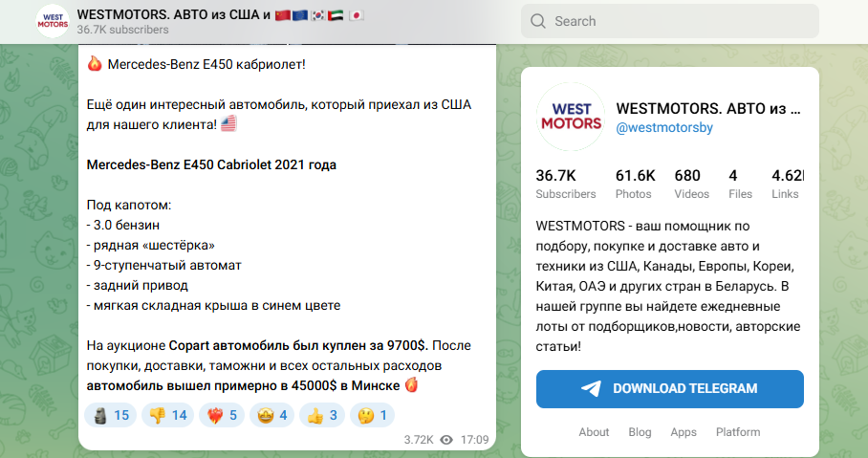The height and width of the screenshot is (458, 868).
Task: Click the US flag emoji in the post
Action: (228, 123)
